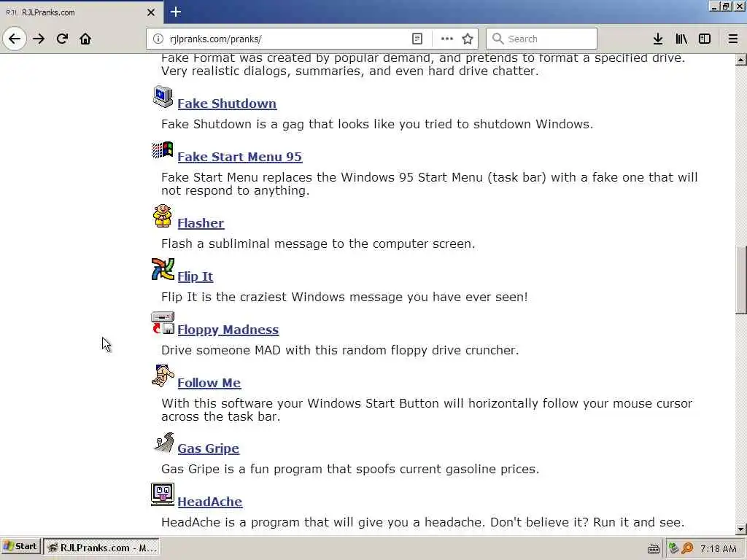Open the hamburger application menu
Image resolution: width=747 pixels, height=560 pixels.
click(733, 39)
